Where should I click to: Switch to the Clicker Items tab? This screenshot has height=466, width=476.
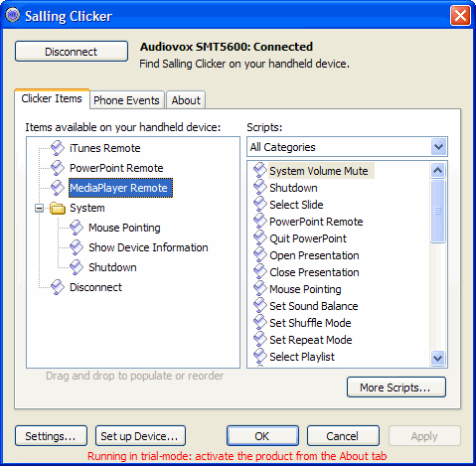[x=52, y=98]
